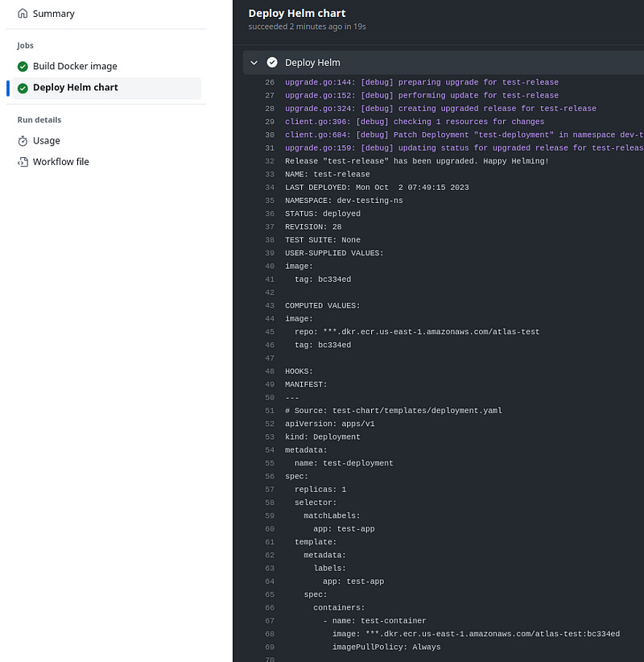This screenshot has width=644, height=662.
Task: Select log line number 51
Action: [x=270, y=411]
